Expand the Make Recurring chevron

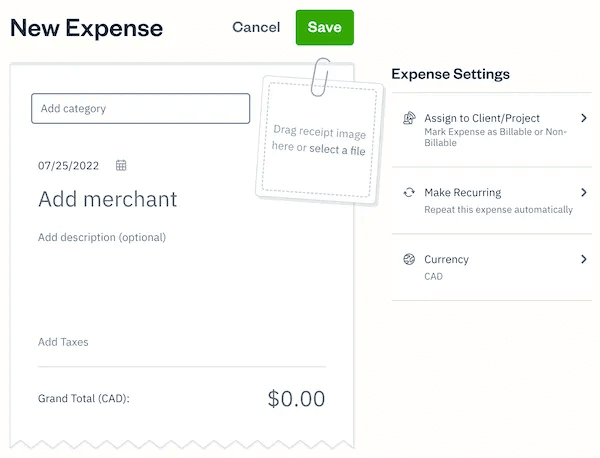583,192
